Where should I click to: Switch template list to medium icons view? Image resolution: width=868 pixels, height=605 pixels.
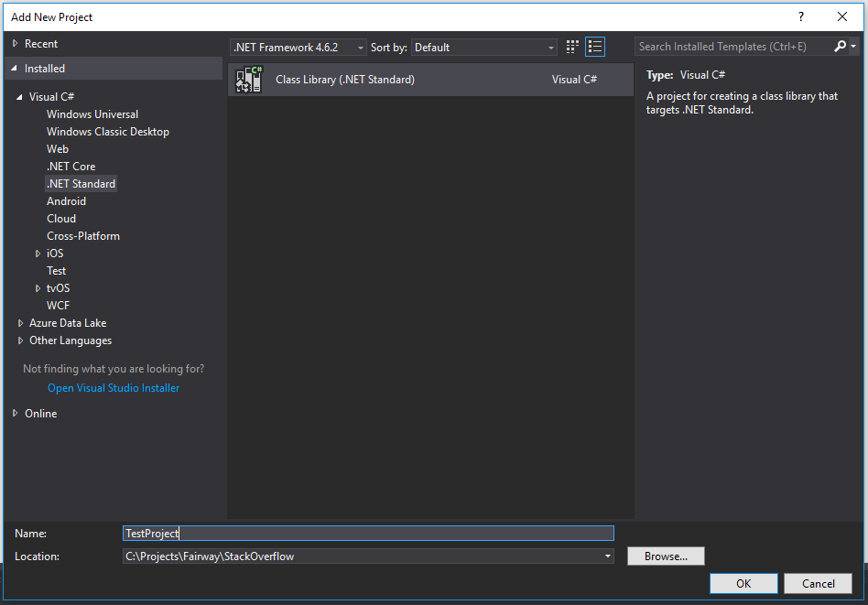pos(571,46)
